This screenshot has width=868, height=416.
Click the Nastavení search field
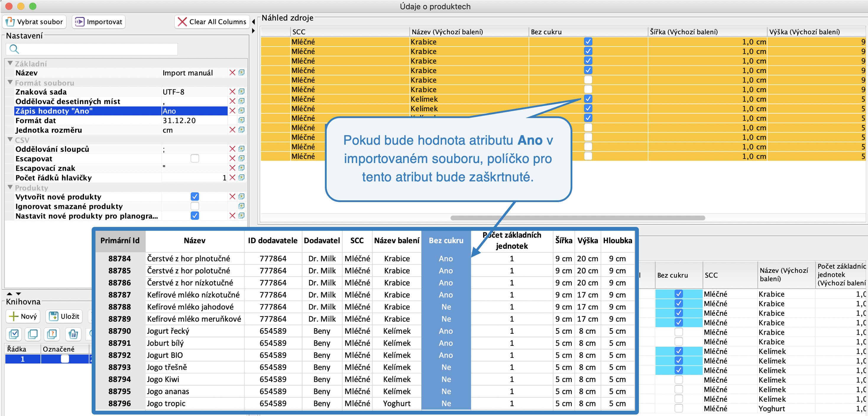pos(92,49)
